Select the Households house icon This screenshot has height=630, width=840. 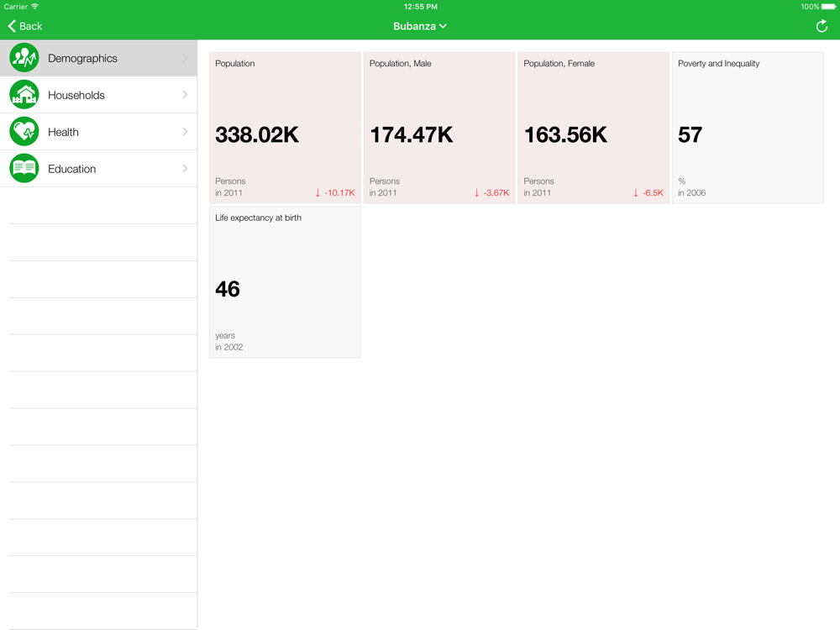pyautogui.click(x=24, y=95)
